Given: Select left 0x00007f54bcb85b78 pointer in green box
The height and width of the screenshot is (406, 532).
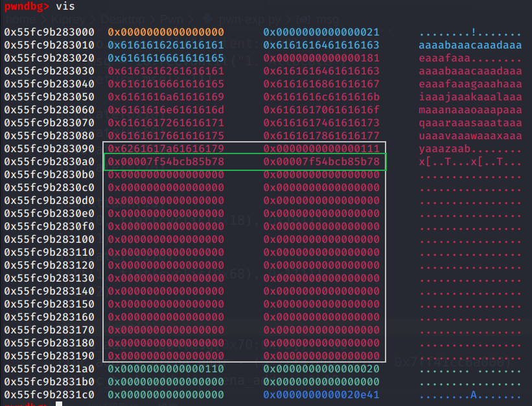Looking at the screenshot, I should coord(166,162).
